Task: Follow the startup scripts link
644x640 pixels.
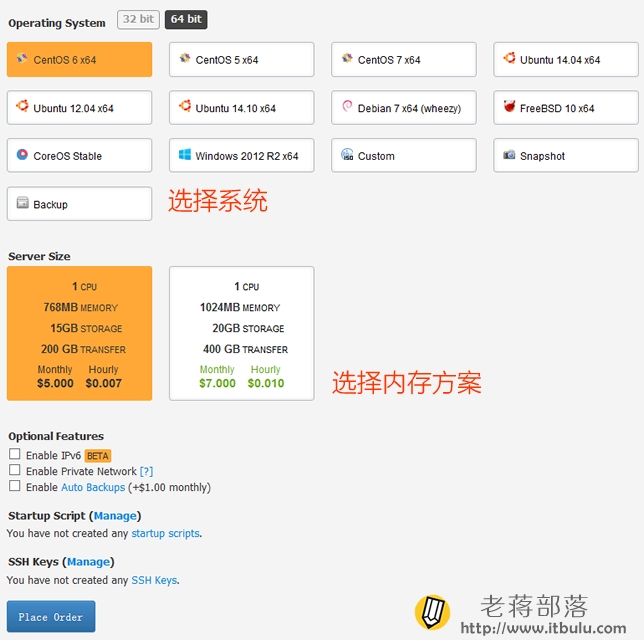Action: click(x=166, y=533)
